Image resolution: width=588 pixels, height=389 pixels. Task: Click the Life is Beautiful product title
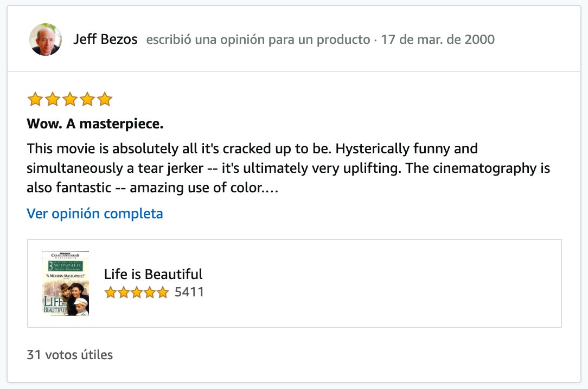point(153,274)
